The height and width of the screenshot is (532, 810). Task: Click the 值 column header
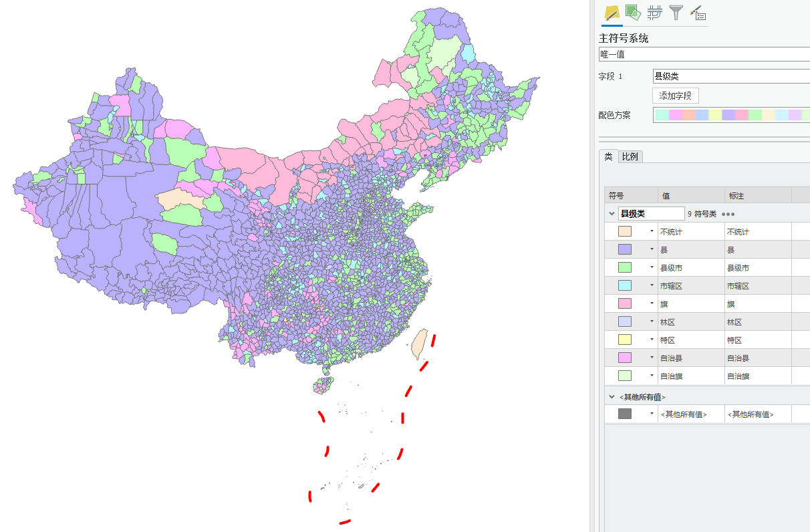(691, 196)
